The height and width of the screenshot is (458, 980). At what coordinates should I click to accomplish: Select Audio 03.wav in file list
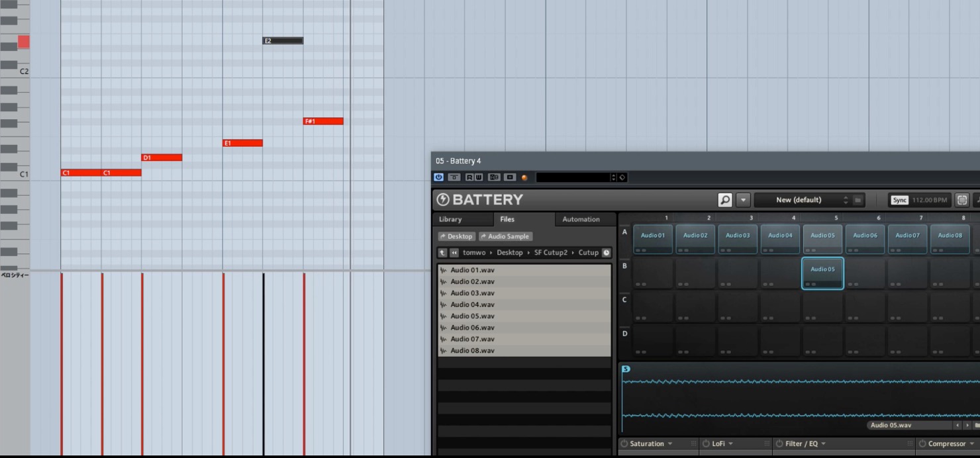(524, 293)
